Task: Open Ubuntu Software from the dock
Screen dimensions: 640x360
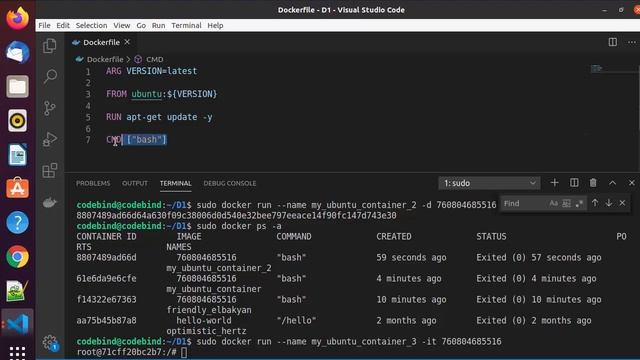Action: [18, 188]
